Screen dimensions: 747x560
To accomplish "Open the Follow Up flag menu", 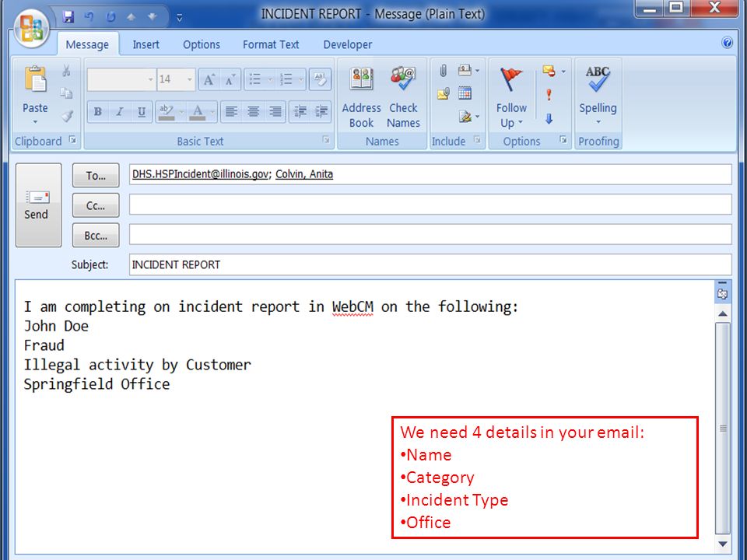I will 511,98.
